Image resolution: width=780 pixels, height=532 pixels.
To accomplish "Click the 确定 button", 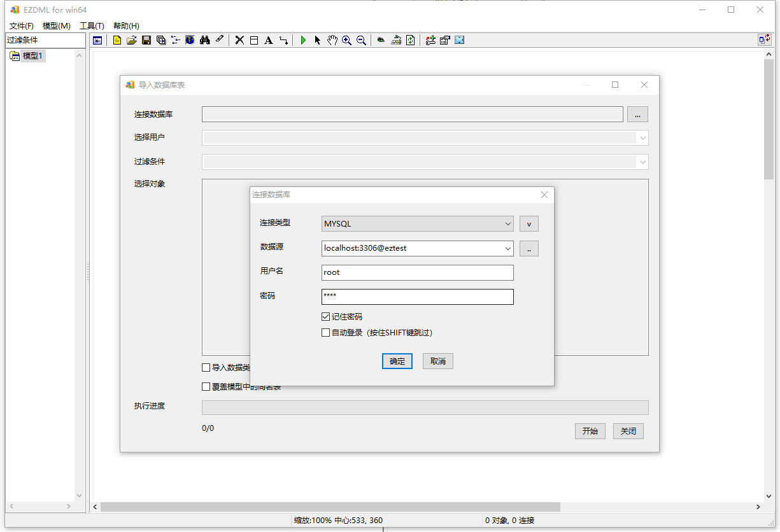I will tap(397, 361).
